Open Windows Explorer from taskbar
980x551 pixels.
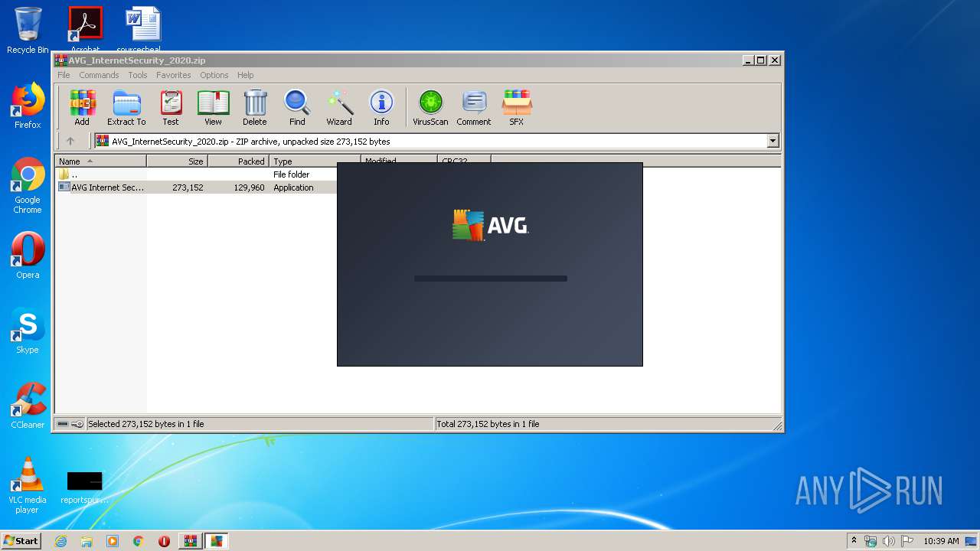point(87,541)
